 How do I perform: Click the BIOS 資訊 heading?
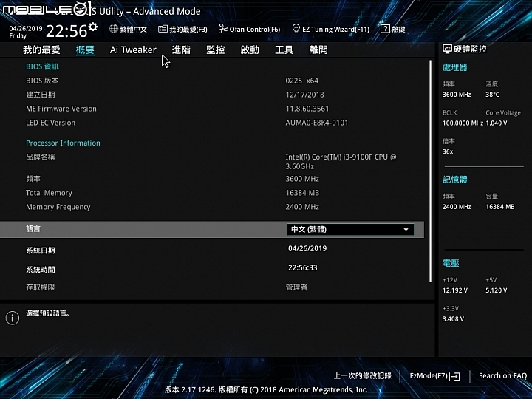pyautogui.click(x=42, y=66)
